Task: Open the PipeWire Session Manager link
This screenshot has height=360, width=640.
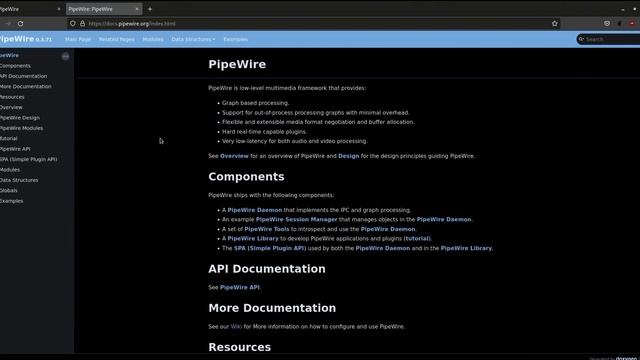Action: (297, 219)
